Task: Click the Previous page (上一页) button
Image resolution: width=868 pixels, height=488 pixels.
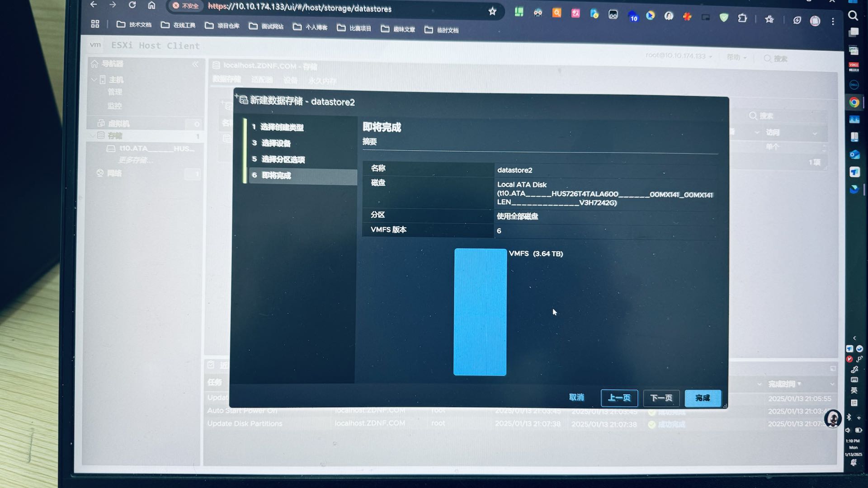Action: [x=619, y=398]
